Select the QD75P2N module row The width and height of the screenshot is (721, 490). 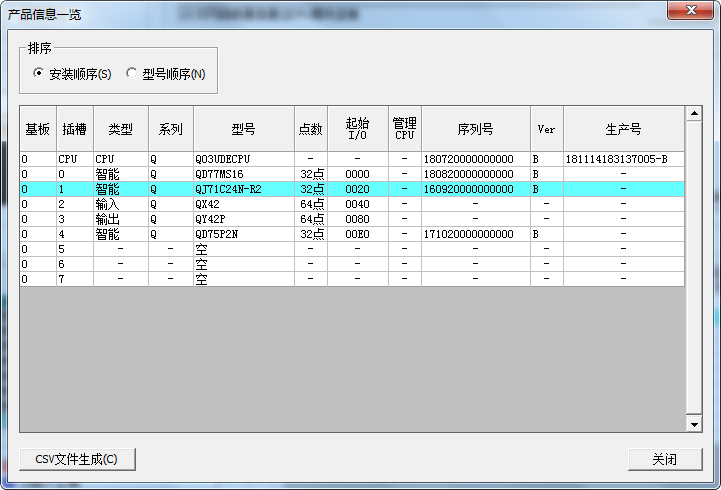coord(243,234)
